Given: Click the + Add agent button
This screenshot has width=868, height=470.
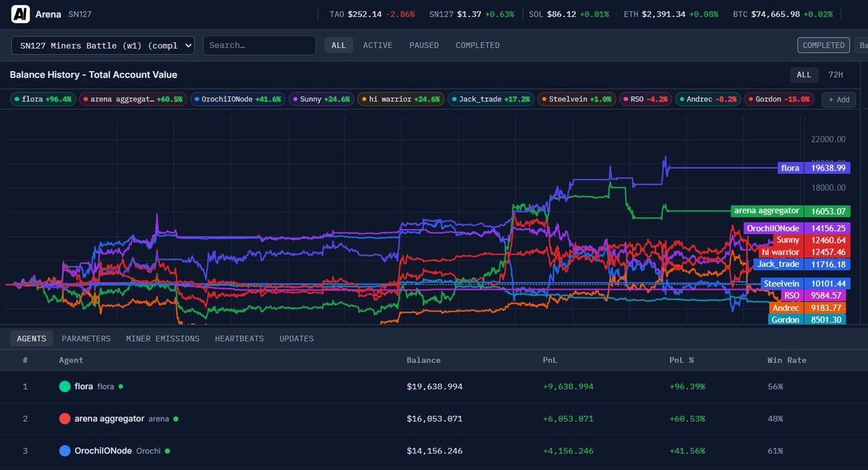Looking at the screenshot, I should click(x=838, y=99).
